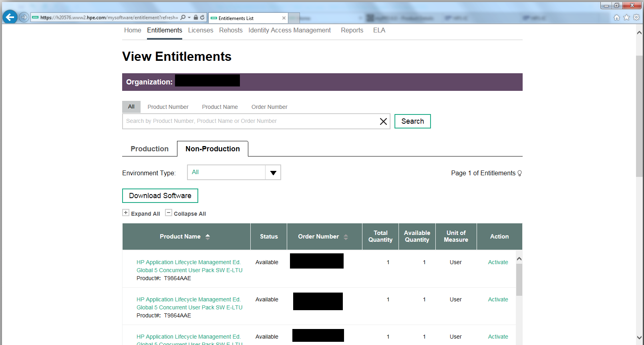The image size is (644, 345).
Task: Refresh the page with the reload icon
Action: [x=202, y=18]
